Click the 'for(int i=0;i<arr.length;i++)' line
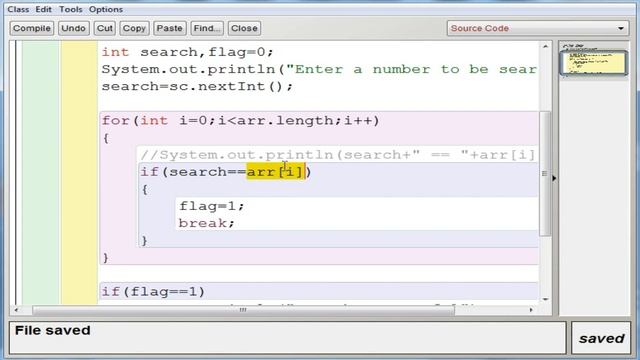This screenshot has height=360, width=640. [240, 121]
